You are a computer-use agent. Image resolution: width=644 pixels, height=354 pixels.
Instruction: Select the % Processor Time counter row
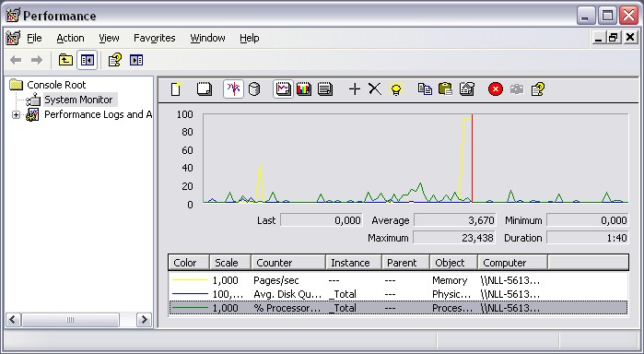[398, 308]
